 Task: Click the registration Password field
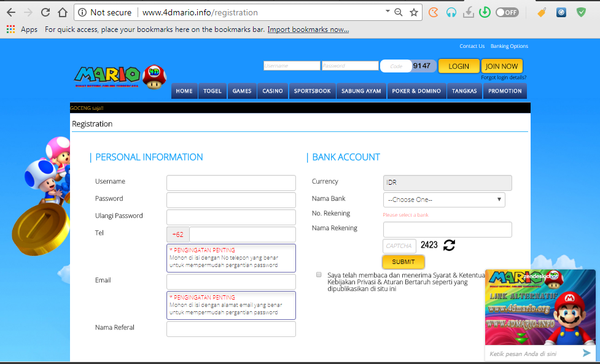point(231,200)
